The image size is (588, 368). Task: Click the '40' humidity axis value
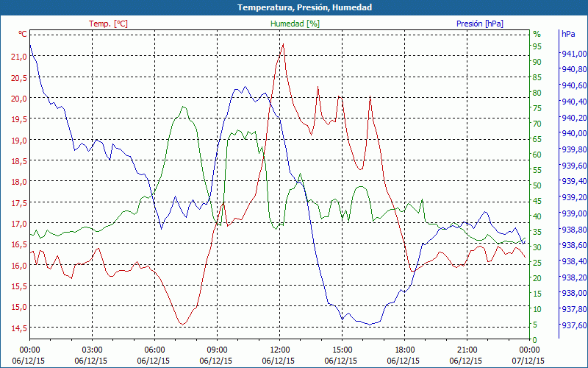537,216
